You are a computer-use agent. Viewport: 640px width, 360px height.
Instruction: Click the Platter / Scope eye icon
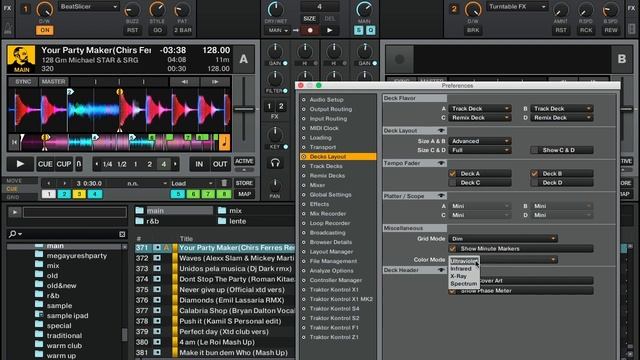(x=441, y=196)
